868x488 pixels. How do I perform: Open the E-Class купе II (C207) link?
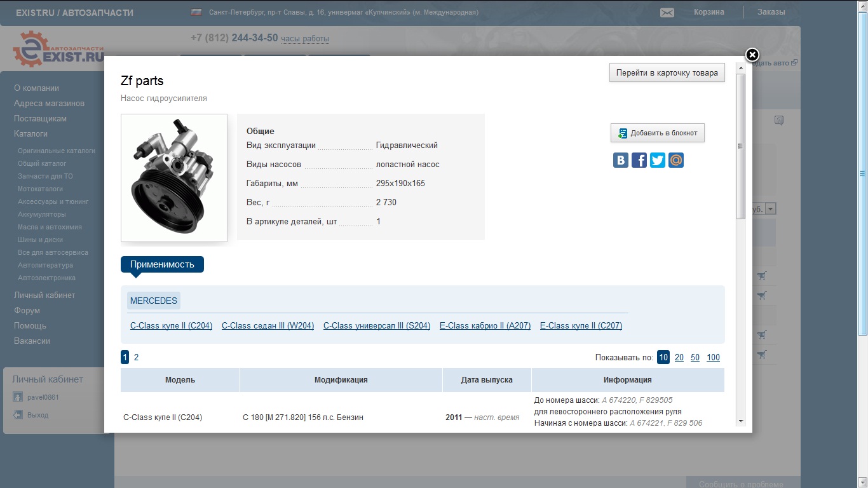[581, 326]
